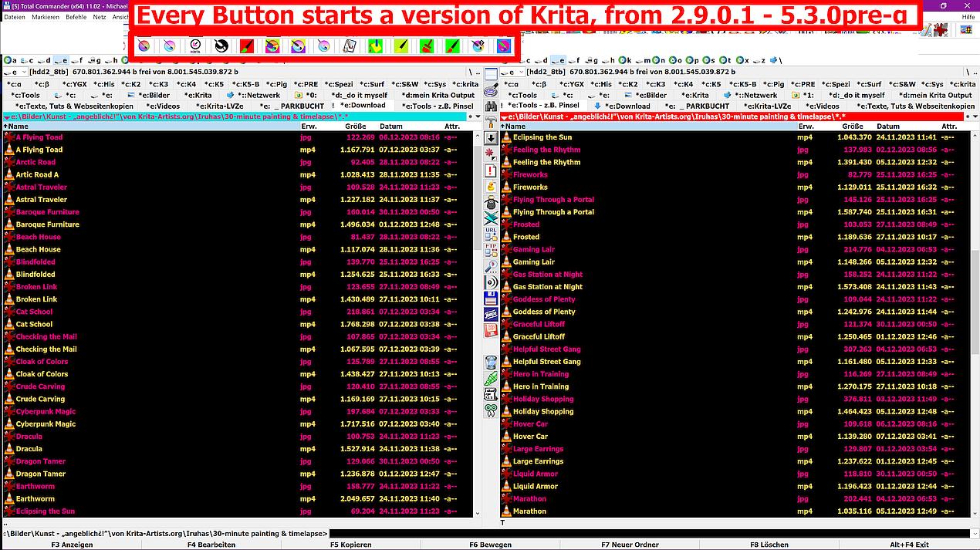980x550 pixels.
Task: Click the panel layout icon atop the middle bar
Action: click(491, 74)
